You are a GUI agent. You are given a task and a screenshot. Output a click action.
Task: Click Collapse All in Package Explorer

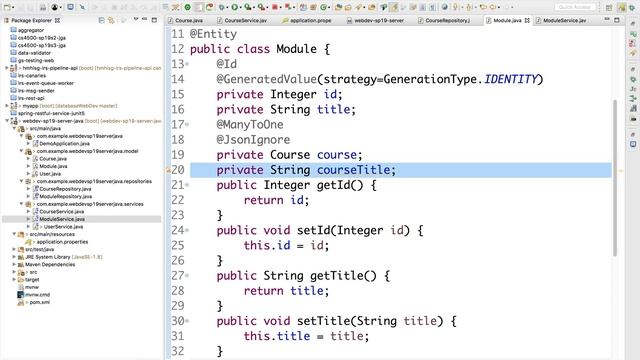[x=101, y=20]
